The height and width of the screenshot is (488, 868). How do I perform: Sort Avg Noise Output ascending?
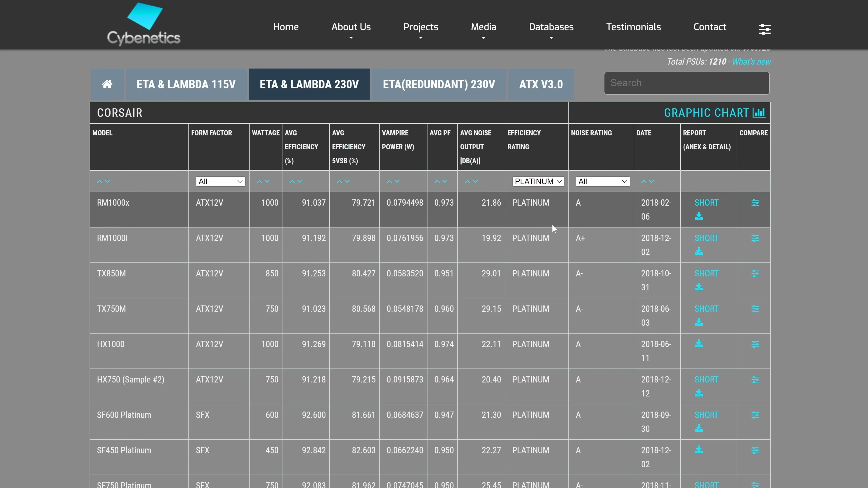point(467,181)
